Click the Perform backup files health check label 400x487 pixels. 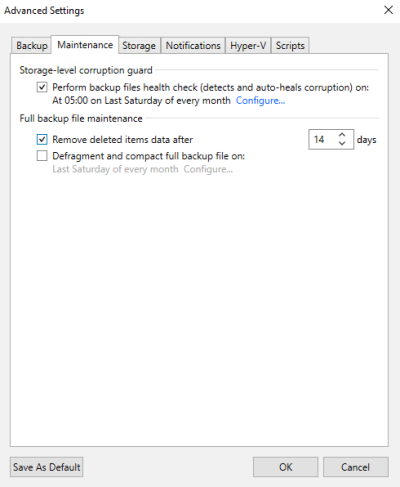211,88
